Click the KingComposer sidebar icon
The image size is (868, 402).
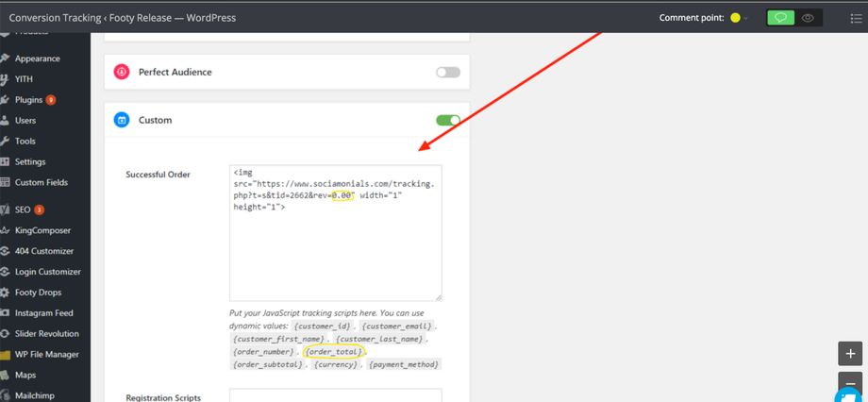point(5,230)
